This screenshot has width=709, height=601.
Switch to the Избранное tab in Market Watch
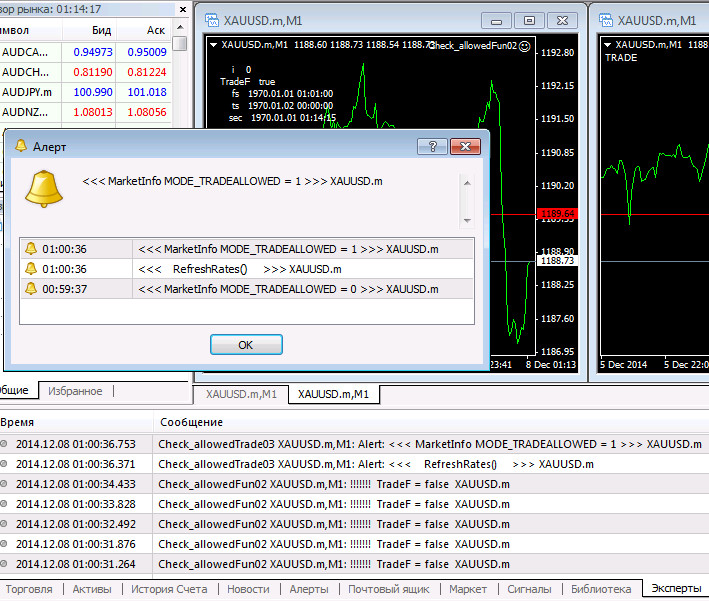[x=75, y=391]
